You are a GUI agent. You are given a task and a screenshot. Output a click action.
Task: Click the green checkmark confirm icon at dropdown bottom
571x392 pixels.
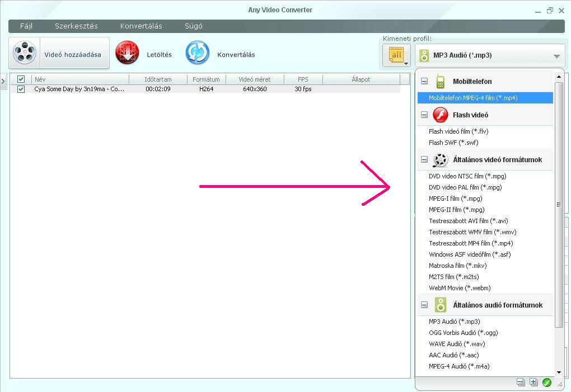(546, 382)
